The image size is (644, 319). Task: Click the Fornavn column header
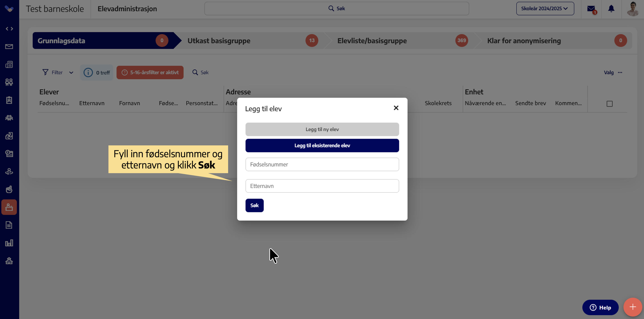(130, 103)
